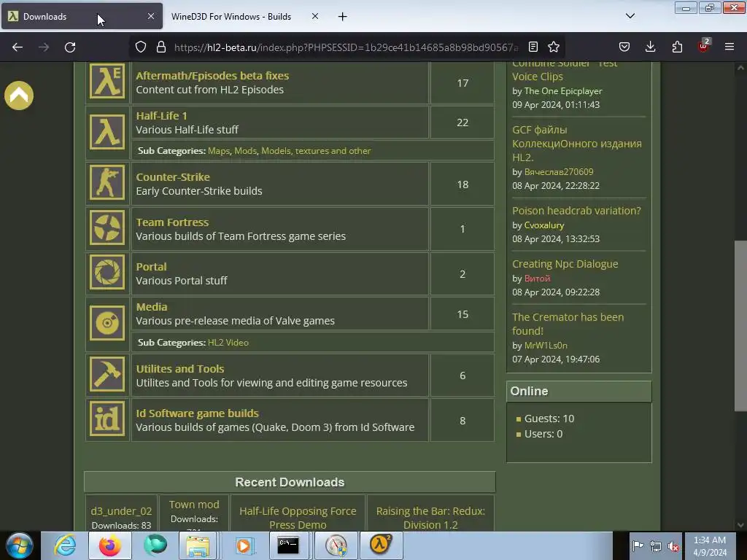Open a new tab with plus button

click(x=343, y=17)
